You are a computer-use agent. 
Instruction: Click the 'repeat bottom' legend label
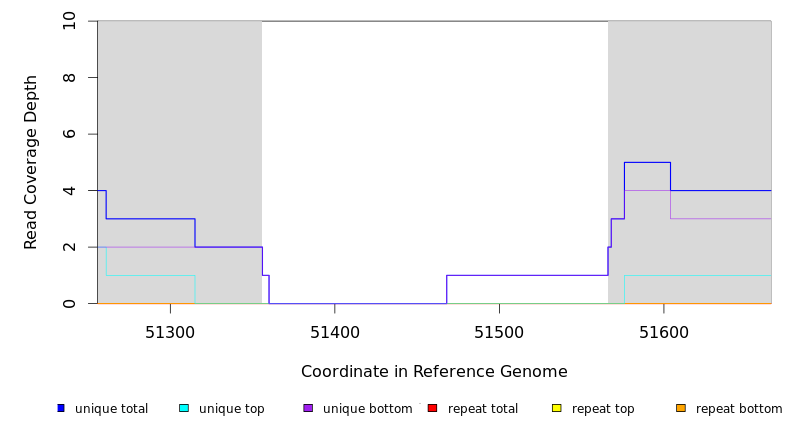[739, 409]
